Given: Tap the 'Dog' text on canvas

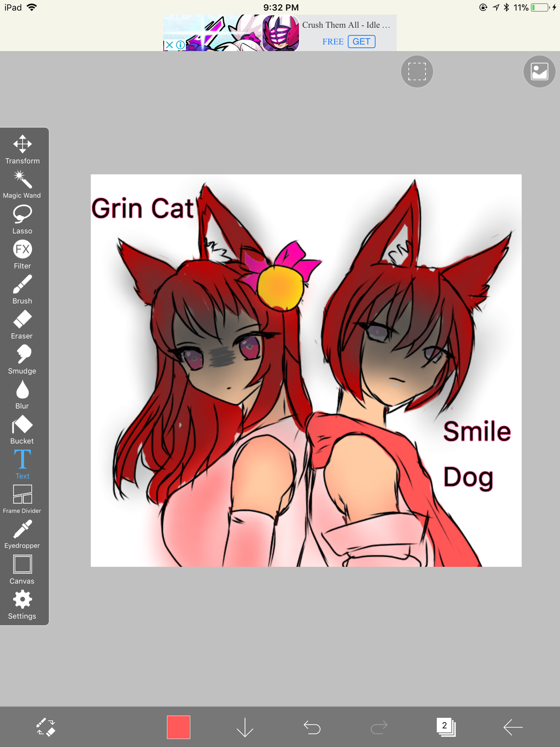Looking at the screenshot, I should [468, 478].
